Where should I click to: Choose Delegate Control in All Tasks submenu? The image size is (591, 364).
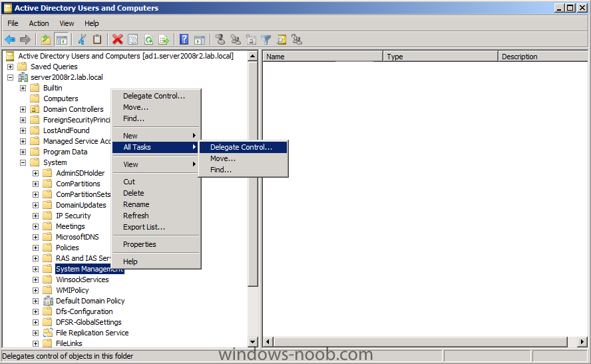pyautogui.click(x=244, y=147)
